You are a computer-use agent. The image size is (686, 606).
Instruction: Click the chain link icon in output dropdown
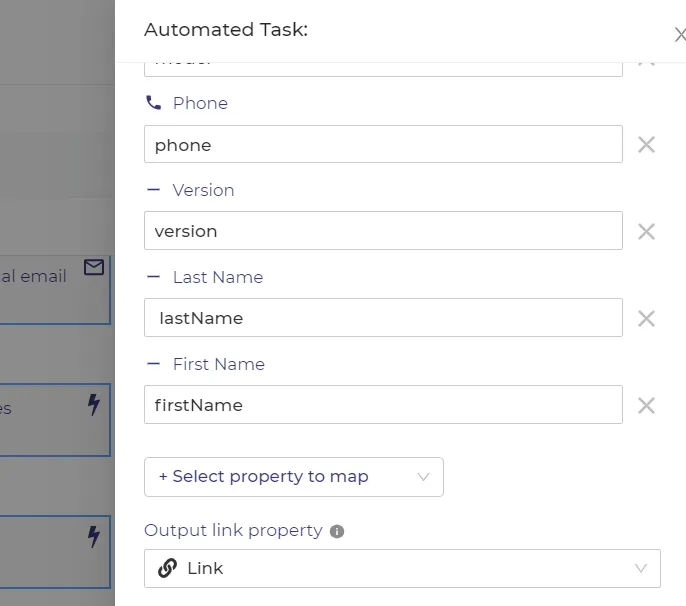pyautogui.click(x=167, y=568)
